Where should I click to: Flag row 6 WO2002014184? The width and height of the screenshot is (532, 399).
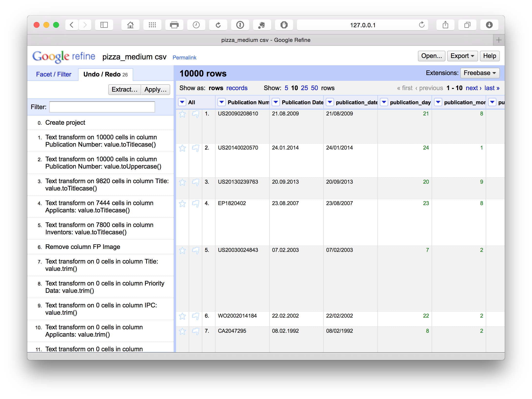coord(196,316)
